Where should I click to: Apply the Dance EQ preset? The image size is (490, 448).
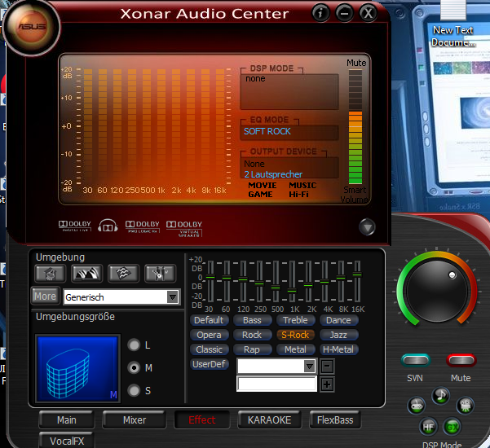(338, 320)
